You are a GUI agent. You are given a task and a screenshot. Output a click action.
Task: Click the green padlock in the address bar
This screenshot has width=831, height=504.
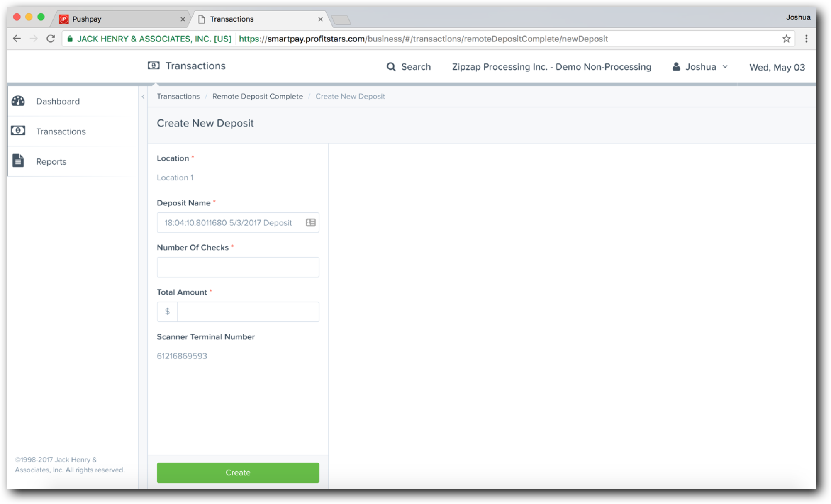[71, 39]
